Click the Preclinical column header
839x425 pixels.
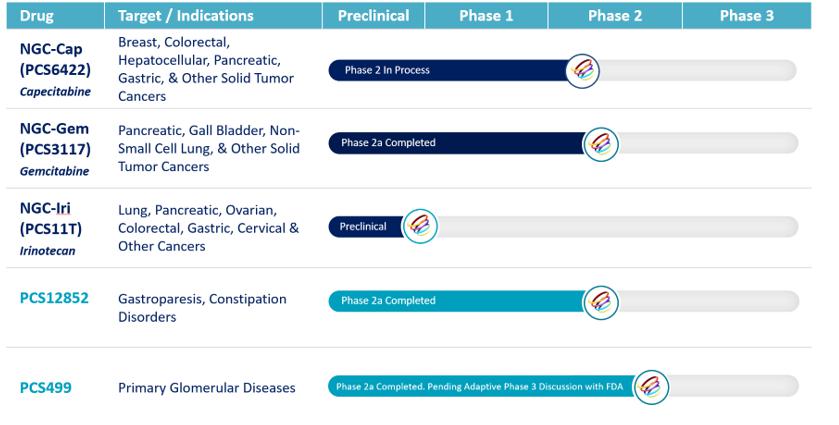click(x=374, y=15)
